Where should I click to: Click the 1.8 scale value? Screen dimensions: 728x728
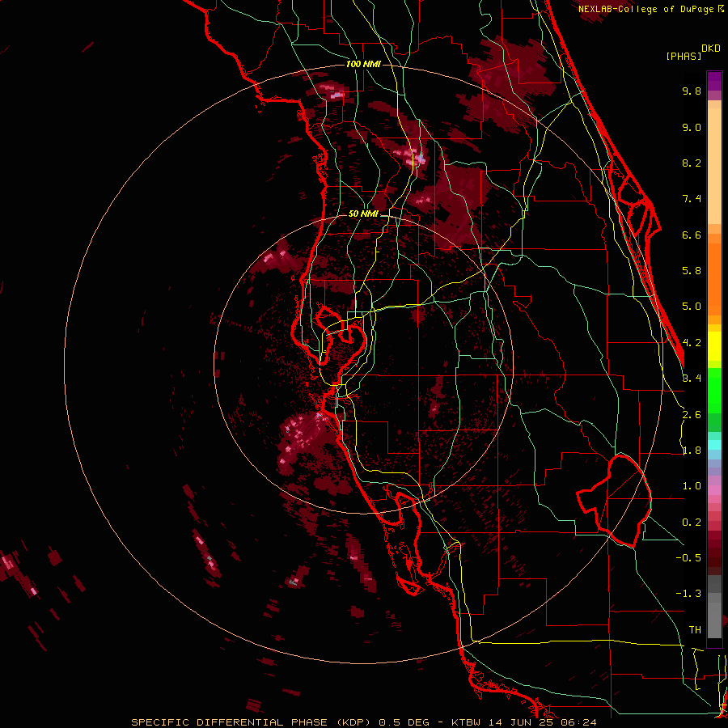pos(692,451)
